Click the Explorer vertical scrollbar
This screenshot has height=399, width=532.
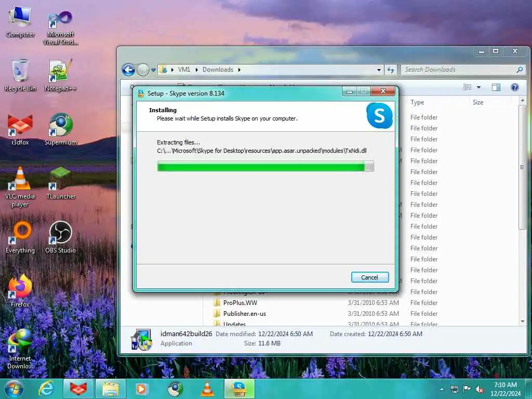tap(522, 167)
